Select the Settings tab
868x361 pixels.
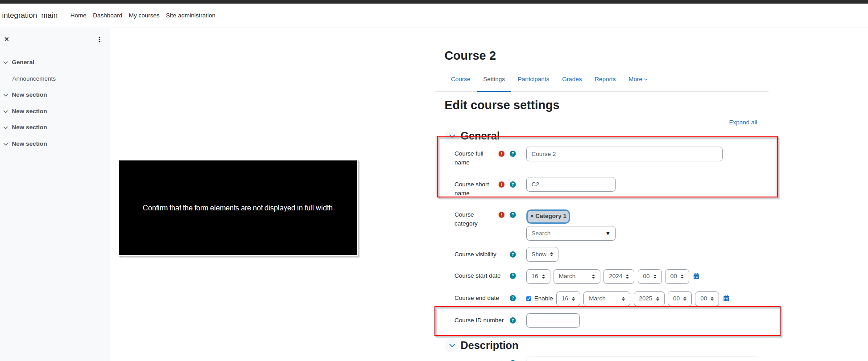click(494, 79)
